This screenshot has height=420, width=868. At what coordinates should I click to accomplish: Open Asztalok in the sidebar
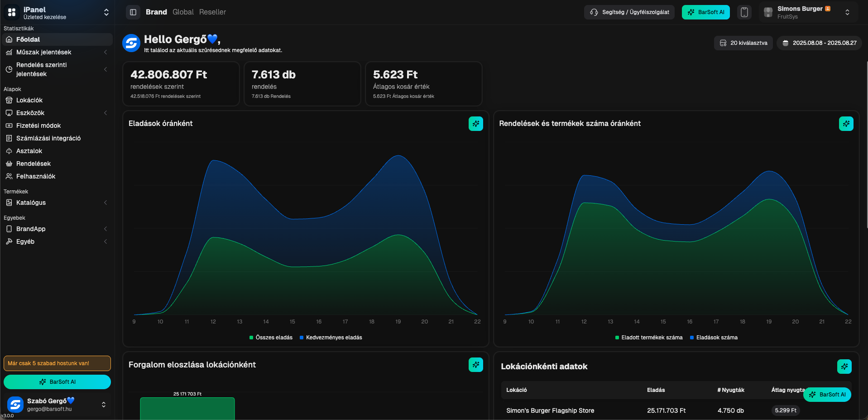[x=29, y=151]
